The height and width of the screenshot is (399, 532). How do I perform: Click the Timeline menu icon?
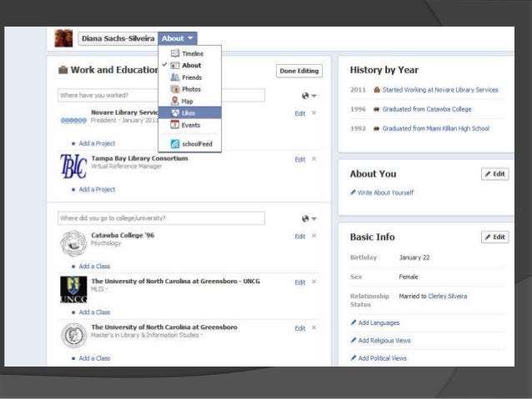[175, 53]
